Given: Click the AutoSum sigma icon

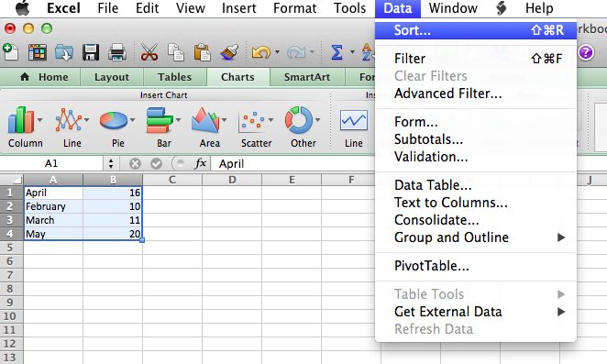Looking at the screenshot, I should (x=337, y=52).
